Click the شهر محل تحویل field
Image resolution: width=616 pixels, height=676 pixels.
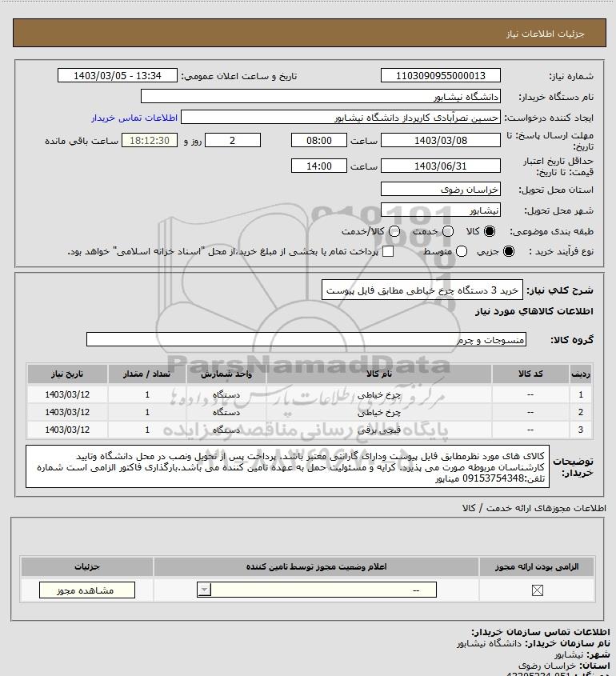tap(441, 210)
